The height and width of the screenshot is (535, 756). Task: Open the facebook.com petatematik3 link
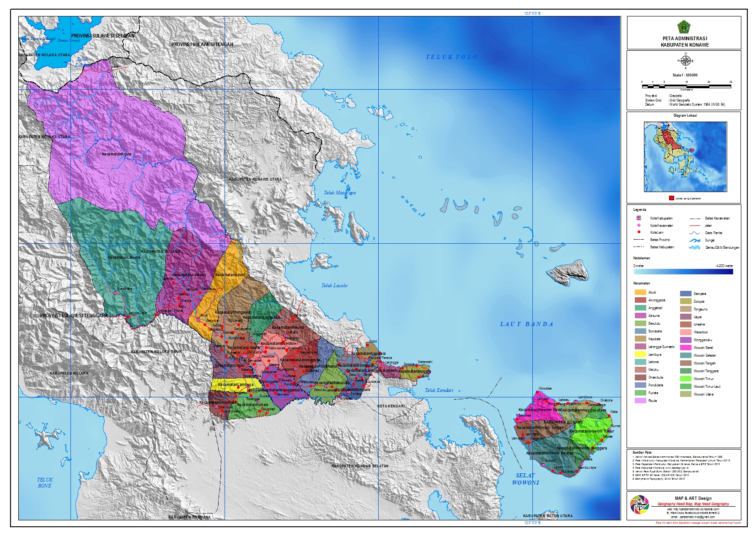click(x=693, y=513)
